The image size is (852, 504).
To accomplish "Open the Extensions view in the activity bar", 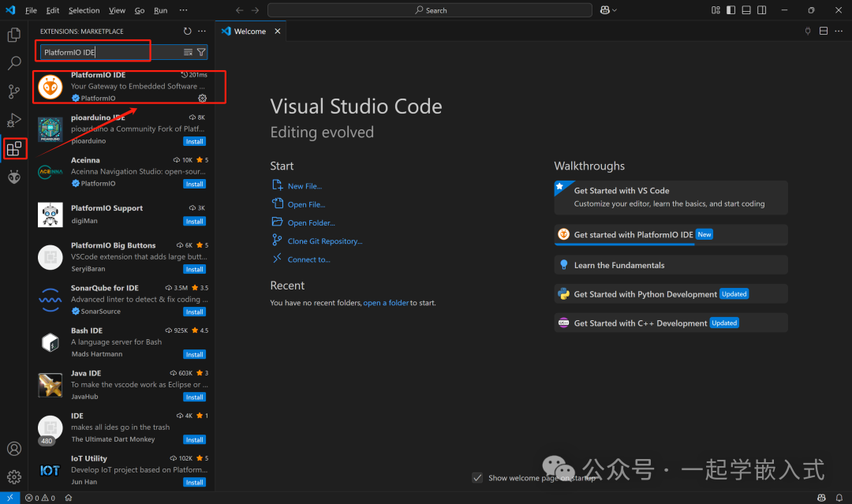I will [13, 148].
